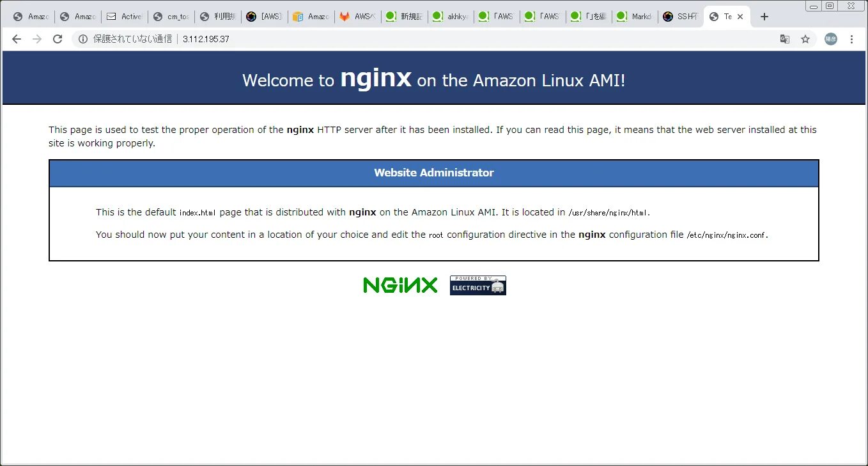Screen dimensions: 868x466
Task: Switch to the 「」を編 tab
Action: pyautogui.click(x=589, y=17)
